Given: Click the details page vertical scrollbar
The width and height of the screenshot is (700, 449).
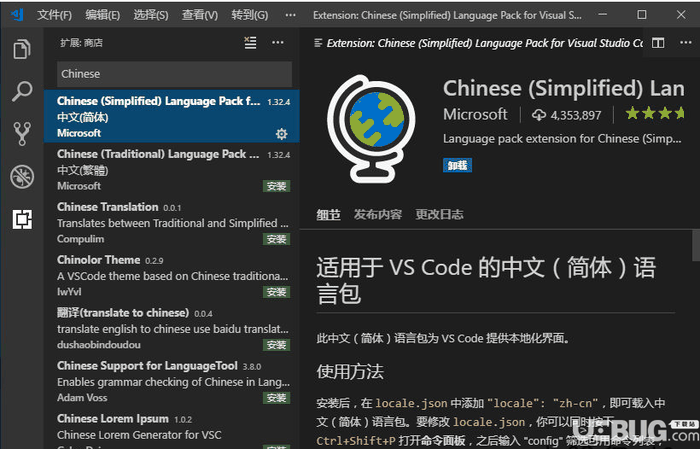Looking at the screenshot, I should pyautogui.click(x=696, y=245).
